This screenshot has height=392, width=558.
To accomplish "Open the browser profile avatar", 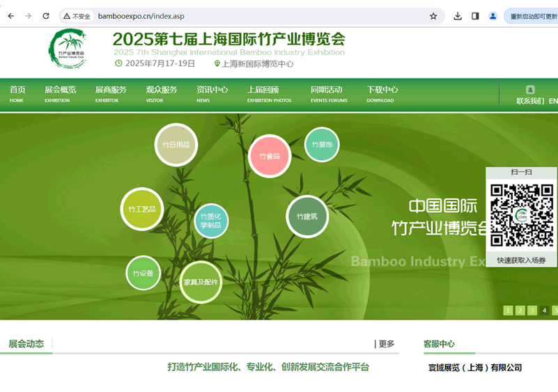I will [493, 16].
